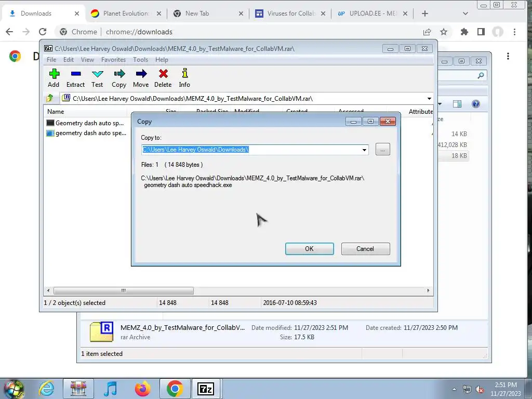Launch Firefox from the taskbar
The image size is (532, 399).
coord(142,389)
